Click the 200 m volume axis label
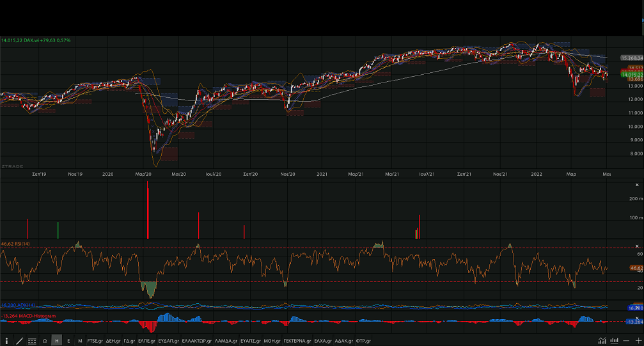644x346 pixels. click(x=636, y=198)
